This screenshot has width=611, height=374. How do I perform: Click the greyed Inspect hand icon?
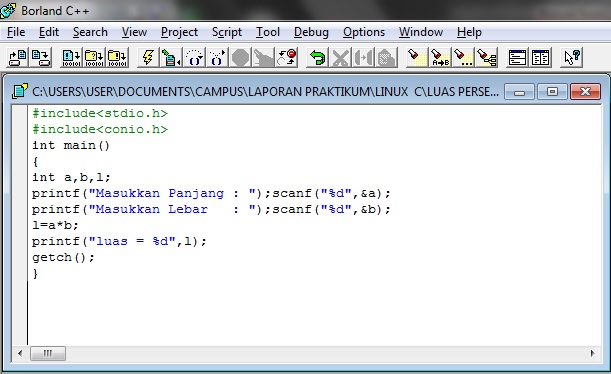263,58
